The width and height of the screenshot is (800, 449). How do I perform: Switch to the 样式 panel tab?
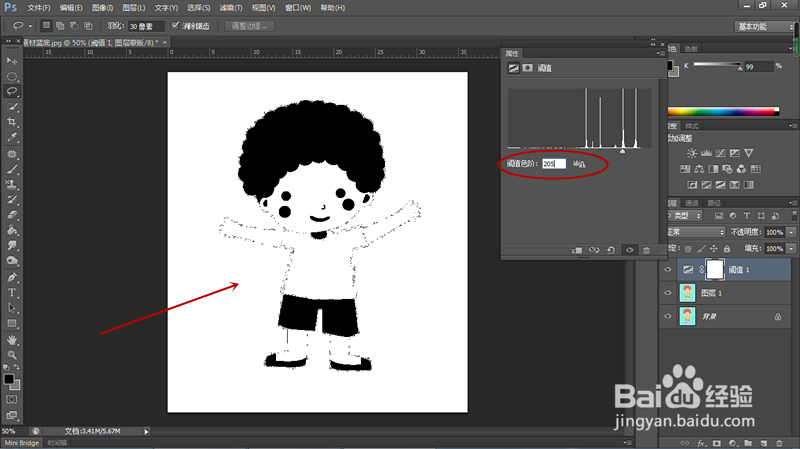(x=692, y=126)
